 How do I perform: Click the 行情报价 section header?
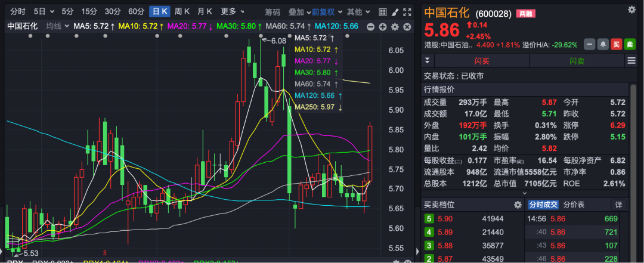439,89
